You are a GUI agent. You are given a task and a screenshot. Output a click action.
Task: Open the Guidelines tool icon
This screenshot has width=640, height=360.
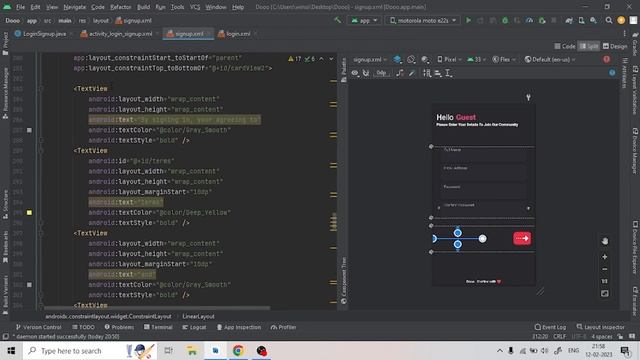coord(448,73)
